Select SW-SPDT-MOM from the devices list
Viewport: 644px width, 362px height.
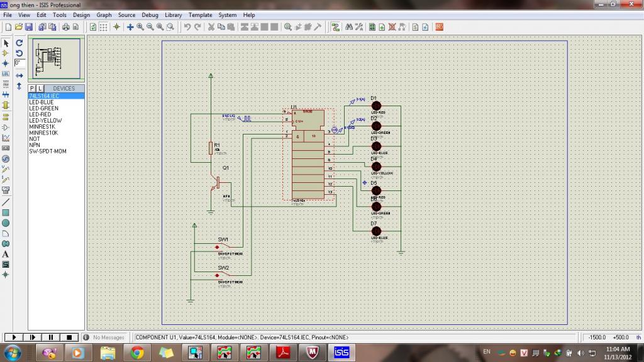point(48,151)
